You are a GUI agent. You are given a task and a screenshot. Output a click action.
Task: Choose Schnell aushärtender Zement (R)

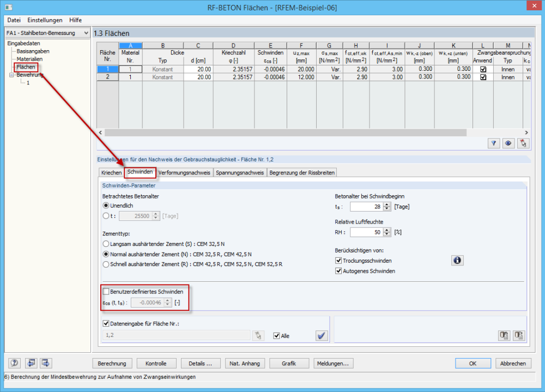[x=106, y=264]
